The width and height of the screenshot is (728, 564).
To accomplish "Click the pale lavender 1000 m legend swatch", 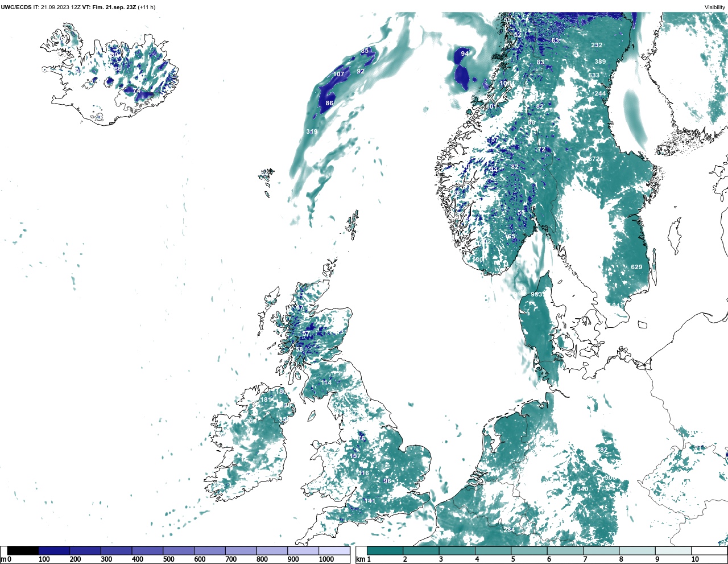I will point(334,550).
